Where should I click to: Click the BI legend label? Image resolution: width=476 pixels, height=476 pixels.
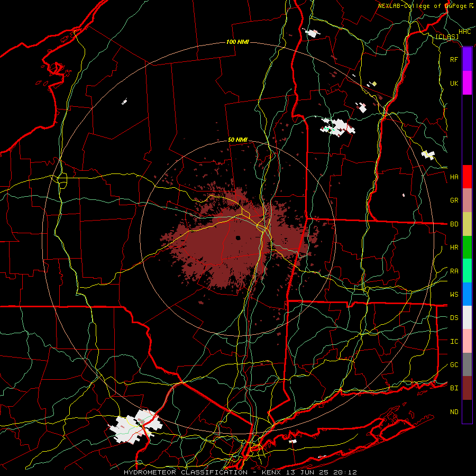pos(454,388)
